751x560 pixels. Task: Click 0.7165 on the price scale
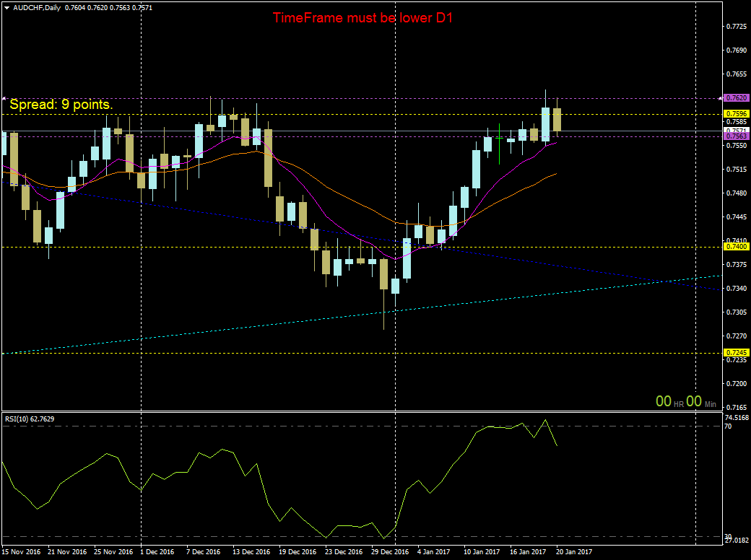(737, 407)
